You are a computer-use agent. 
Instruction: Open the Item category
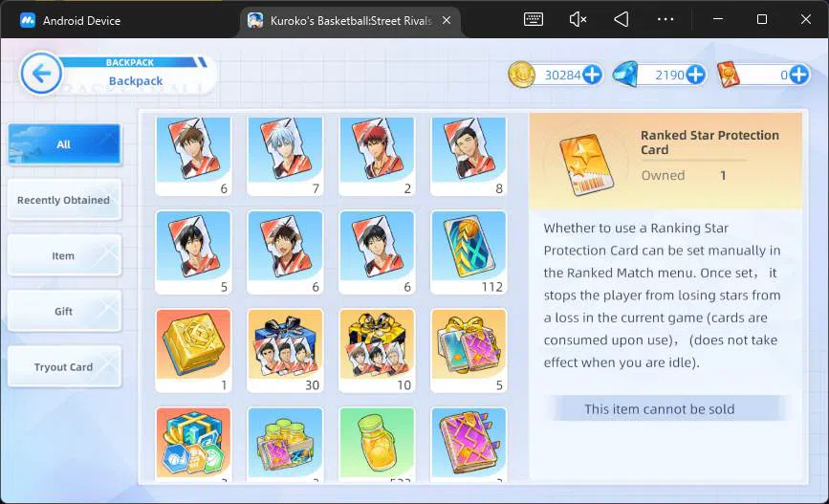tap(64, 255)
